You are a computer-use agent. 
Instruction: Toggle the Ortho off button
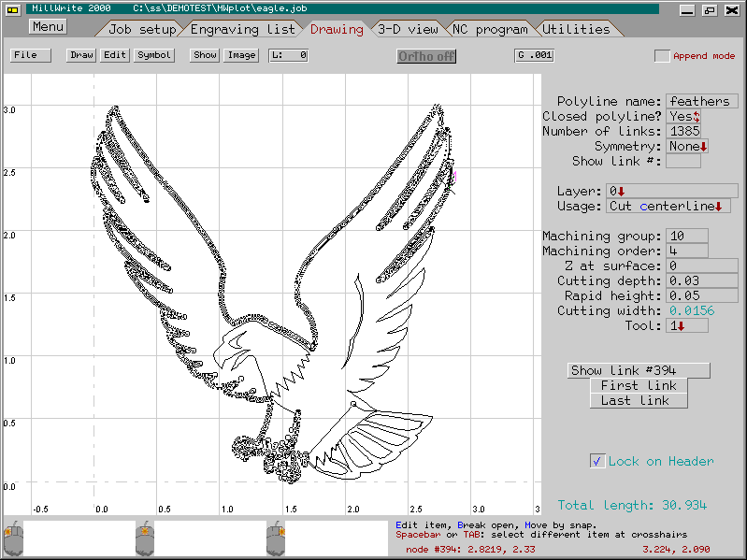click(426, 56)
